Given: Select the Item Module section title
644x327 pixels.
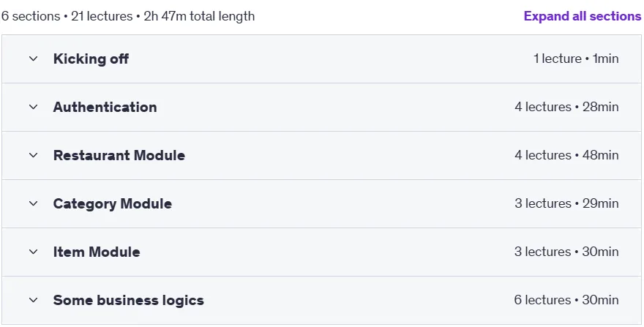Looking at the screenshot, I should tap(97, 252).
